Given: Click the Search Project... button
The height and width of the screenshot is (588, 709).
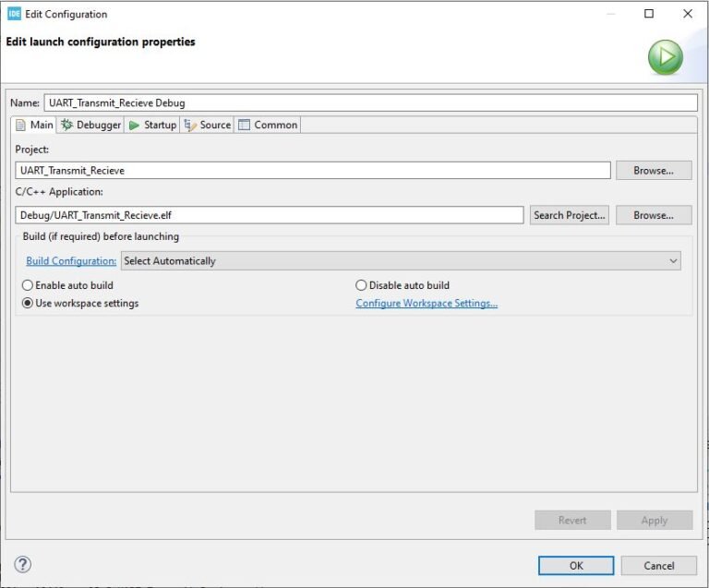Looking at the screenshot, I should [570, 215].
